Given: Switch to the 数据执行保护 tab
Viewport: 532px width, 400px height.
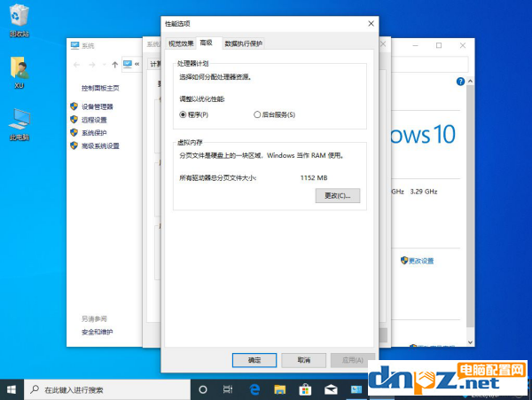Looking at the screenshot, I should coord(244,43).
